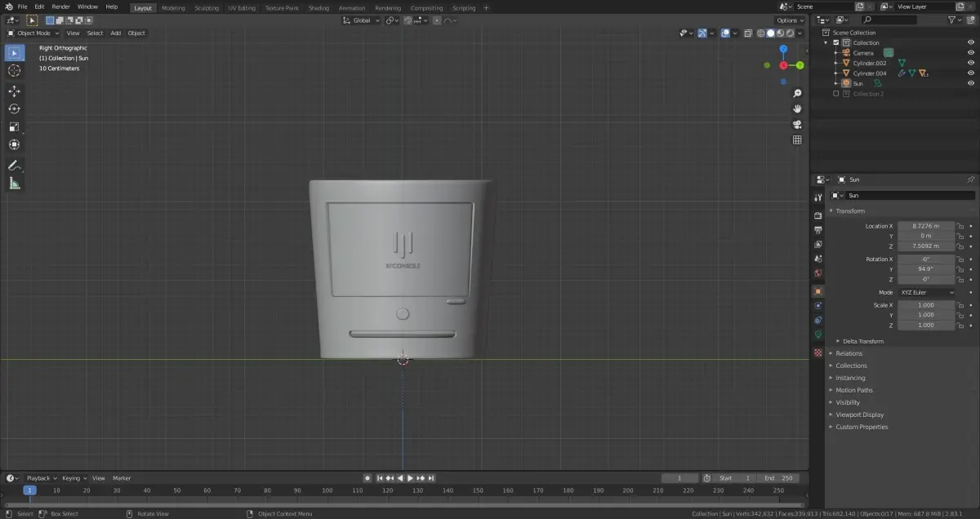
Task: Open the Scene properties tab
Action: pos(817,259)
